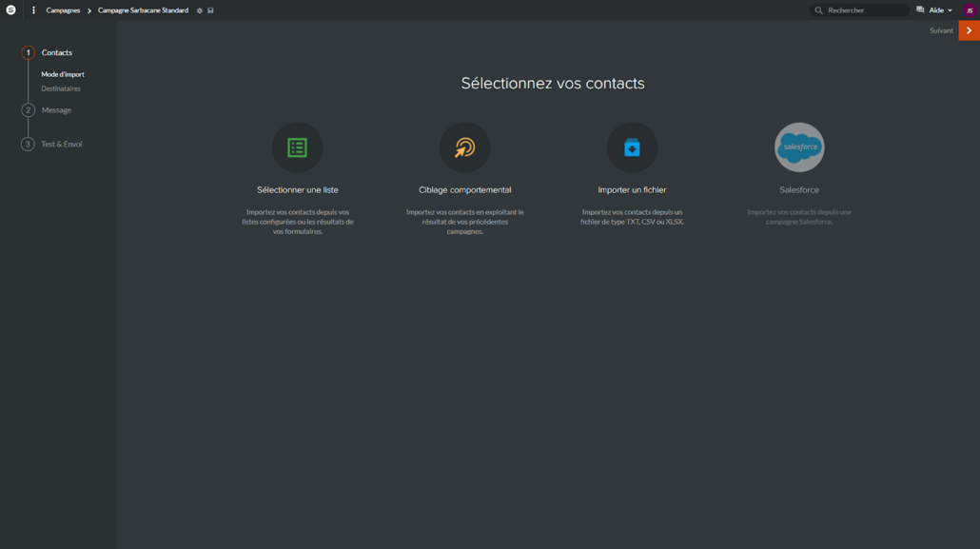Open the three-dot vertical menu
The image size is (980, 549).
pos(33,10)
